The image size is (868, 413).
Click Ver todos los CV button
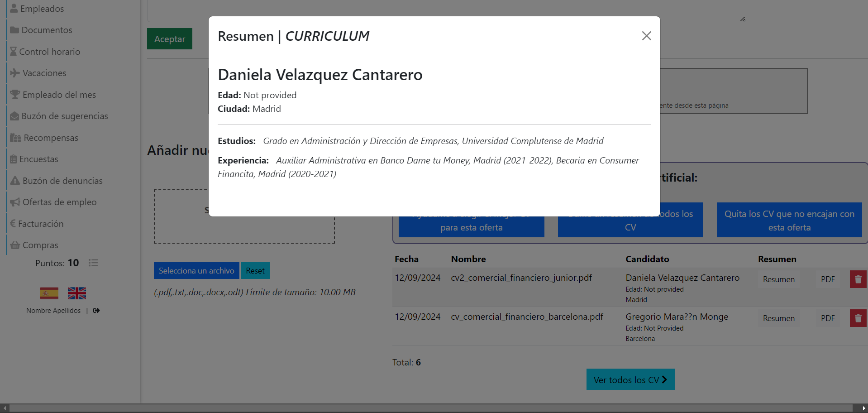coord(630,379)
